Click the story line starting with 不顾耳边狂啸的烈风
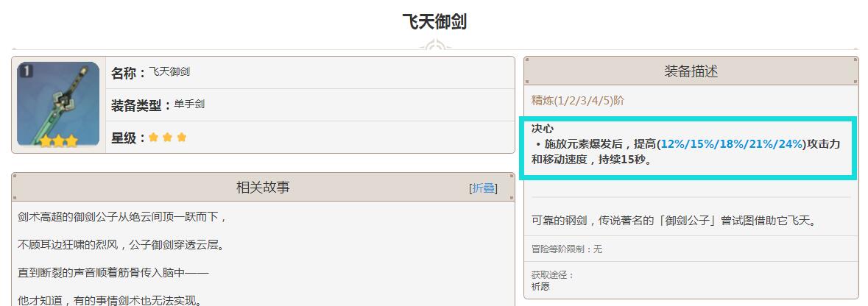This screenshot has width=868, height=306. click(121, 244)
